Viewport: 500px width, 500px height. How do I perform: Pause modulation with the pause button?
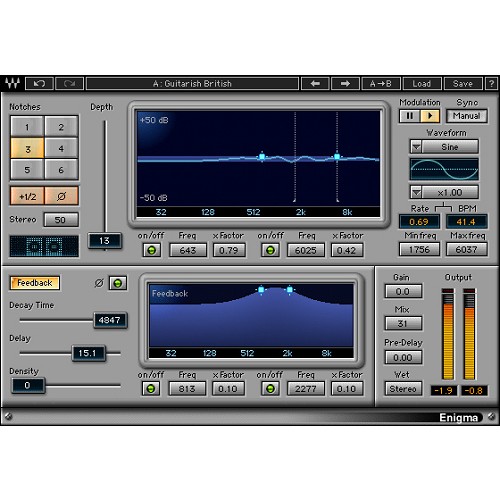[x=410, y=116]
